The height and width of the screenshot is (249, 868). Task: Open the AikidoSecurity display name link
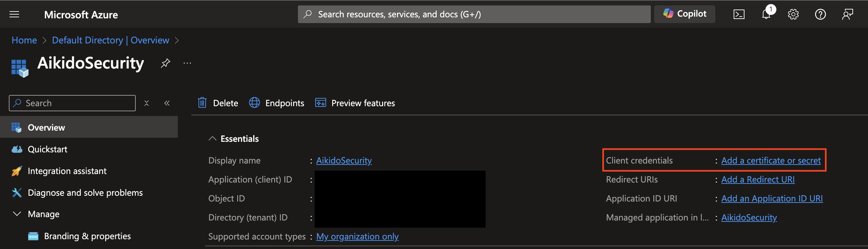[x=344, y=160]
